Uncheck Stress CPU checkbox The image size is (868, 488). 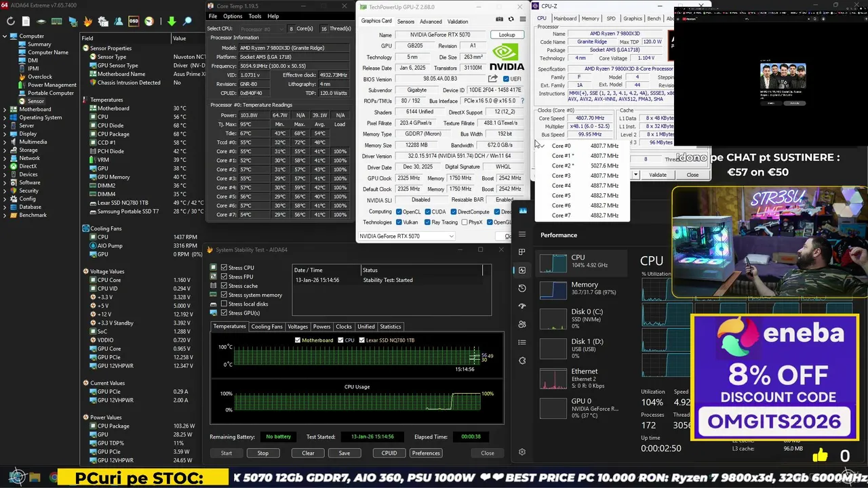(x=224, y=268)
